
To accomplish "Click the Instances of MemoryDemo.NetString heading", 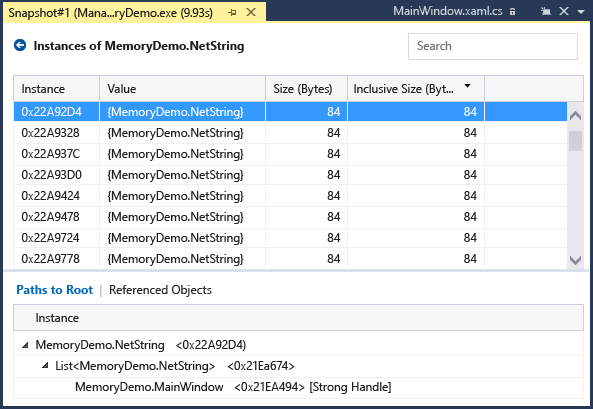I will click(139, 46).
